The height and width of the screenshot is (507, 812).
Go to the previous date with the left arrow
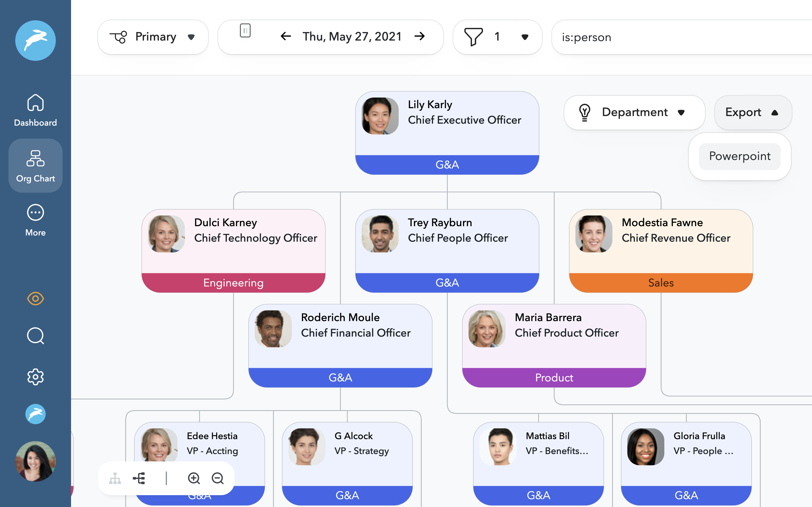point(286,36)
